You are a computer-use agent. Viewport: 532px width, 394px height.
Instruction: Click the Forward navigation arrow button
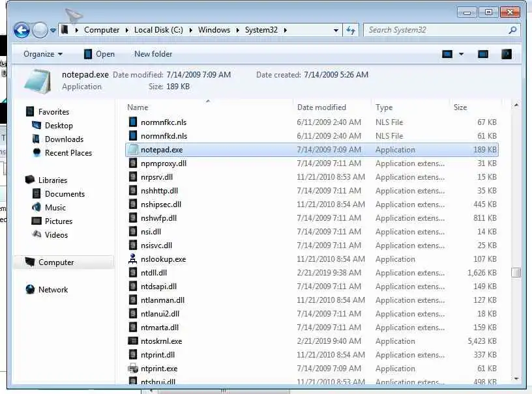pos(40,31)
